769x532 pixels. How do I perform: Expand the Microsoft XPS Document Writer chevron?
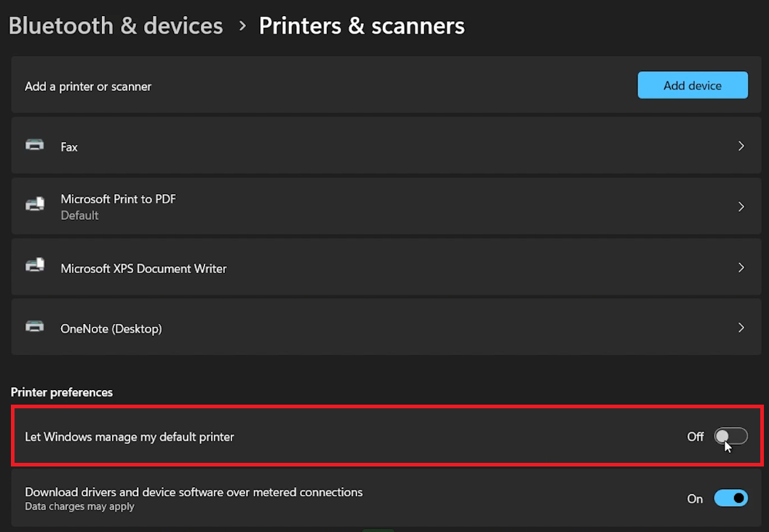[x=741, y=268]
